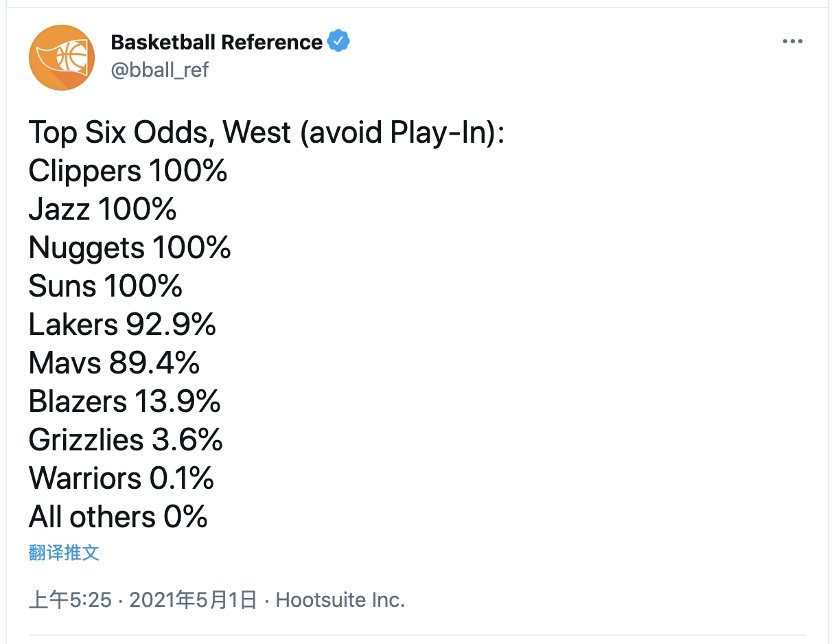Click the "All others 0%" line

click(118, 517)
